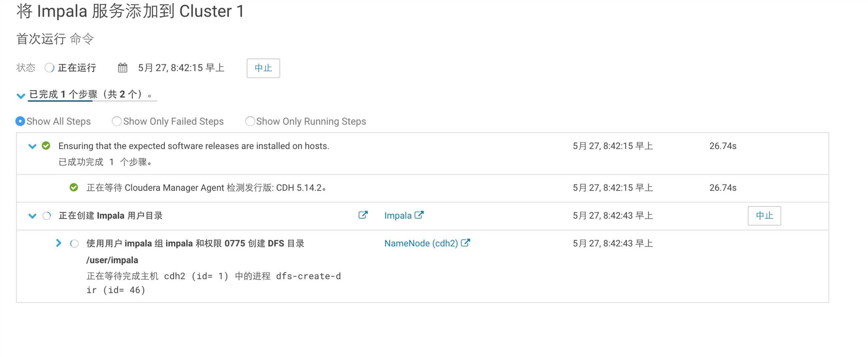This screenshot has width=868, height=357.
Task: Click the /user/impala path text
Action: point(112,260)
